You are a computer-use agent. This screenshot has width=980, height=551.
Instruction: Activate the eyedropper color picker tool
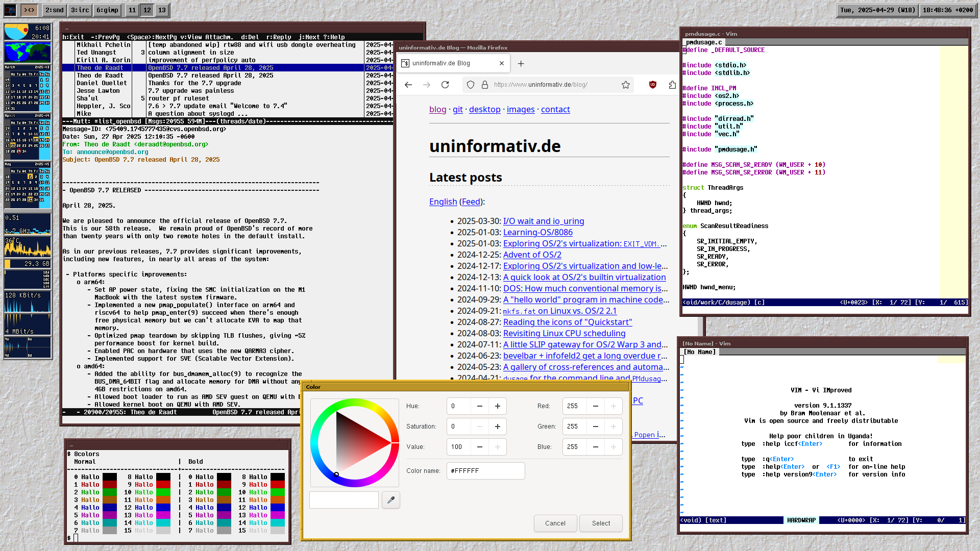point(391,500)
